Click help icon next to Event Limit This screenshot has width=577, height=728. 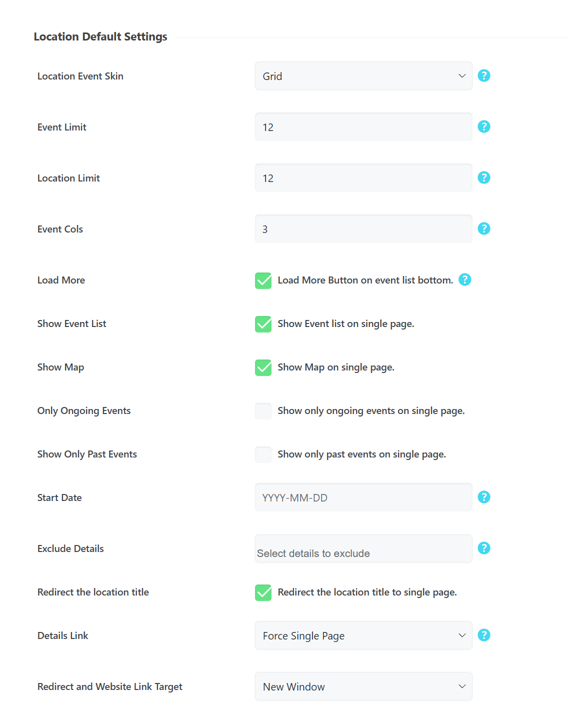coord(483,126)
